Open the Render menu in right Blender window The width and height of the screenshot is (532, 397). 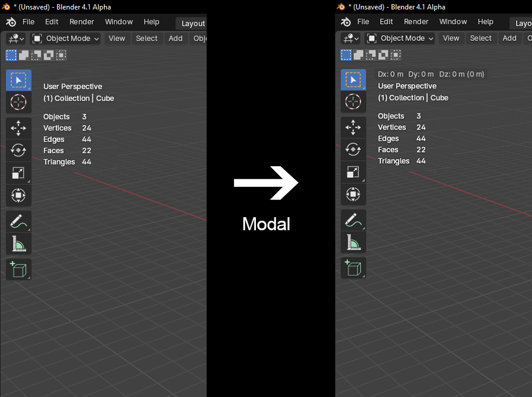pyautogui.click(x=416, y=22)
